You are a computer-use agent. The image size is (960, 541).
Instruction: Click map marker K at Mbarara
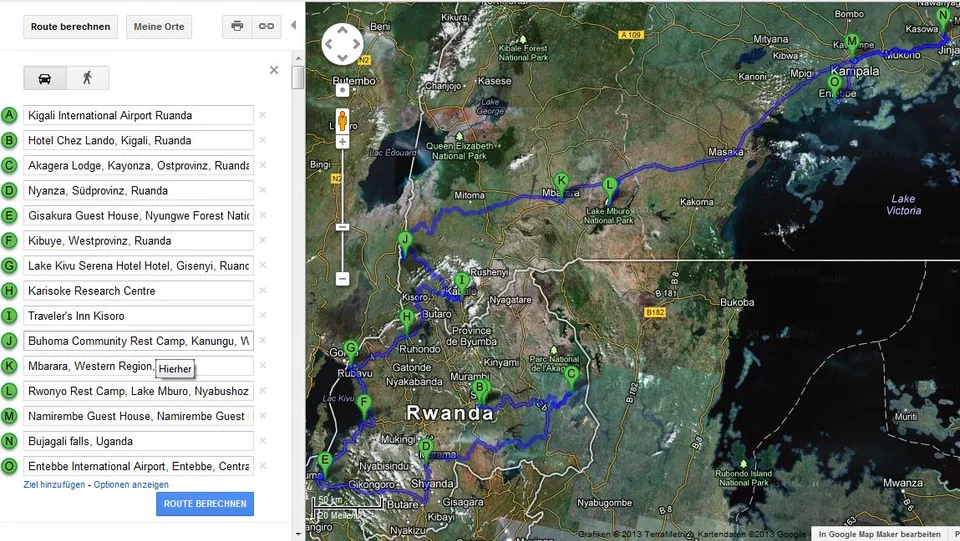(x=561, y=183)
